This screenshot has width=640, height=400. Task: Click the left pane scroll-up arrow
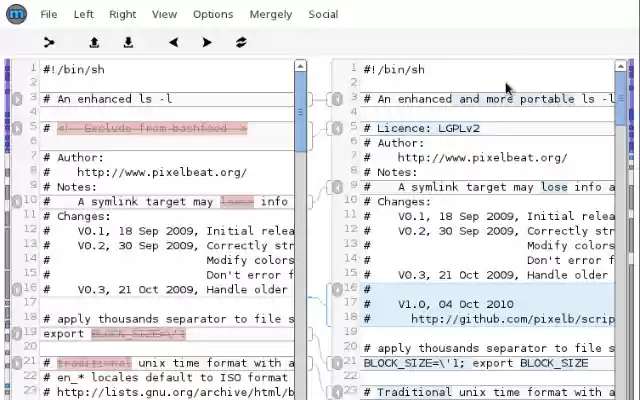pyautogui.click(x=300, y=66)
